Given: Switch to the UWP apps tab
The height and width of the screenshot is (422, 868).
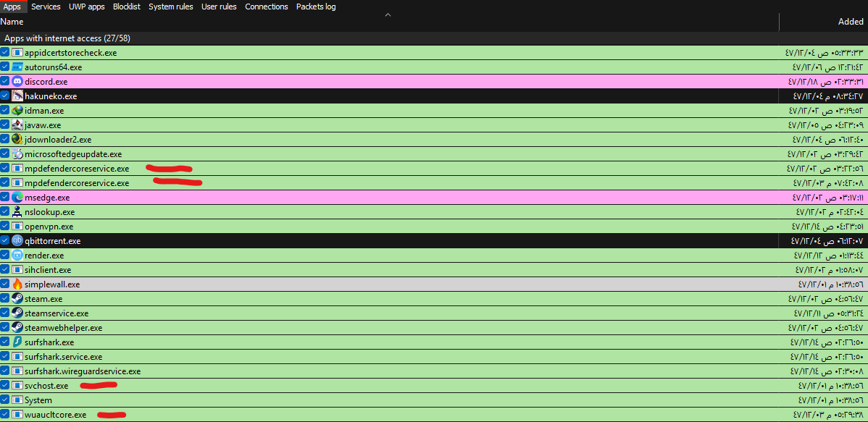Looking at the screenshot, I should (x=86, y=7).
